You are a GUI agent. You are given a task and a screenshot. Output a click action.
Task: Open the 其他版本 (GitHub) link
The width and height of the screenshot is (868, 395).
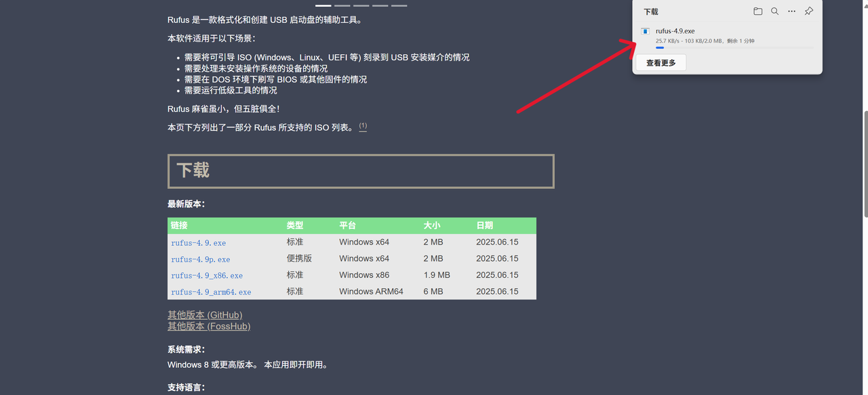click(205, 315)
